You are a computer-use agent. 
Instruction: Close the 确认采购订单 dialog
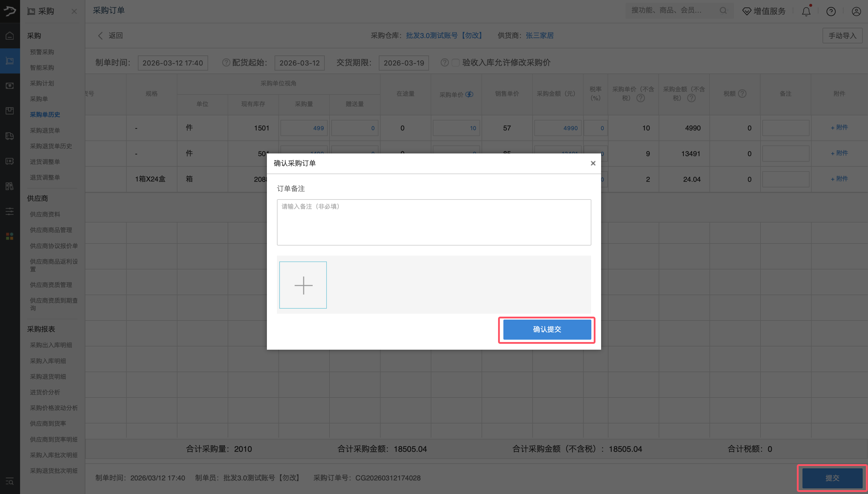pyautogui.click(x=593, y=163)
